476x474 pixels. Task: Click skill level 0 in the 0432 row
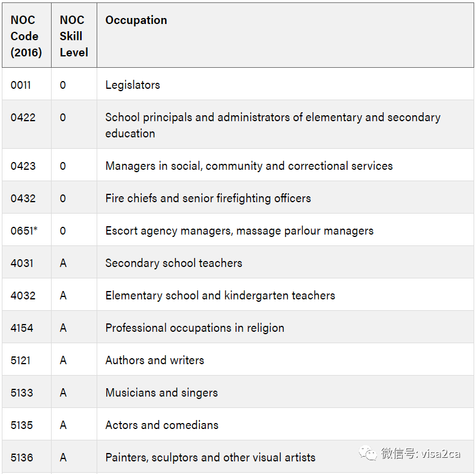point(63,199)
